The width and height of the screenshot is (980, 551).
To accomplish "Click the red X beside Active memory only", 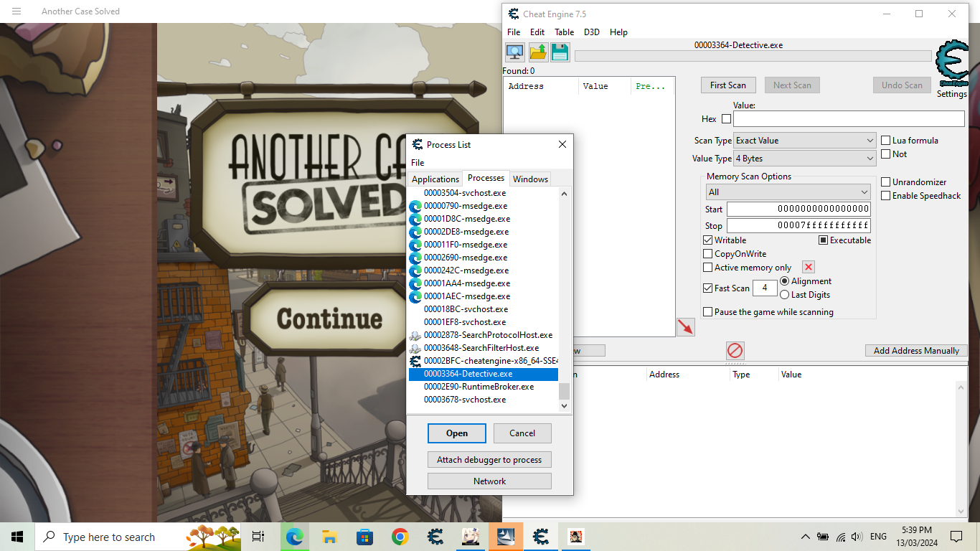I will [x=808, y=266].
